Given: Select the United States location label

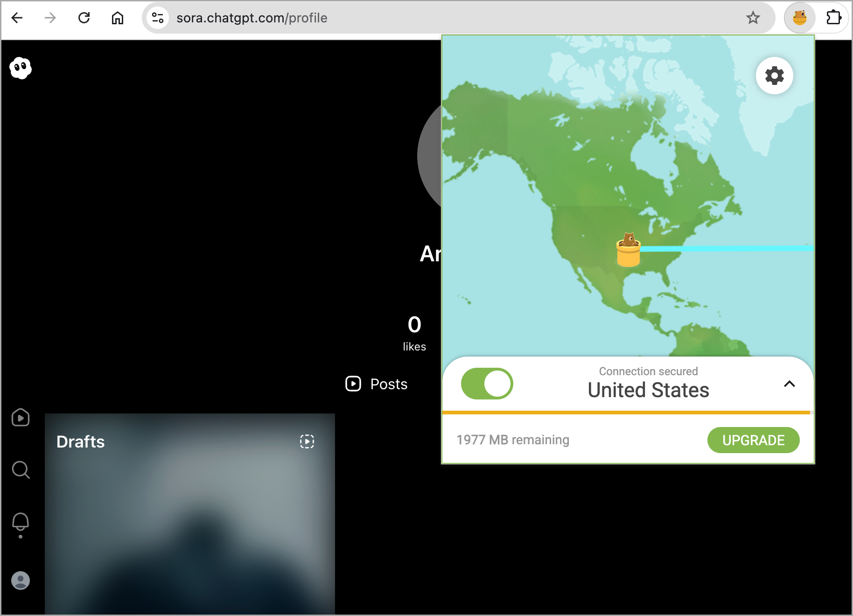Looking at the screenshot, I should click(x=648, y=390).
